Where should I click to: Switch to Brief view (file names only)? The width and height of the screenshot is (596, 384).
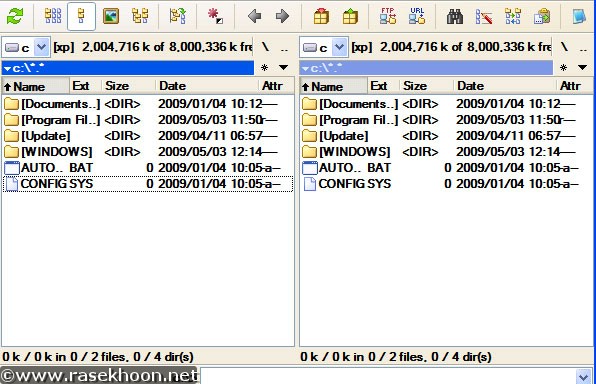coord(53,16)
